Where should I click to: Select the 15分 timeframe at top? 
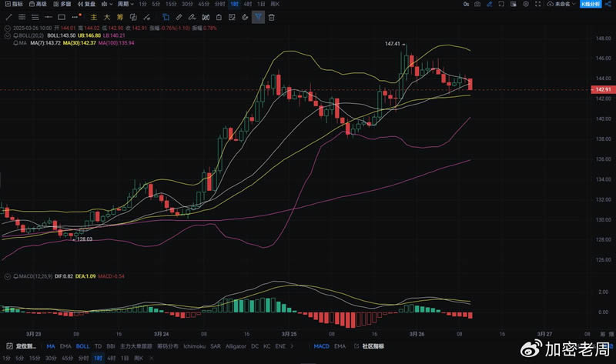[x=171, y=4]
